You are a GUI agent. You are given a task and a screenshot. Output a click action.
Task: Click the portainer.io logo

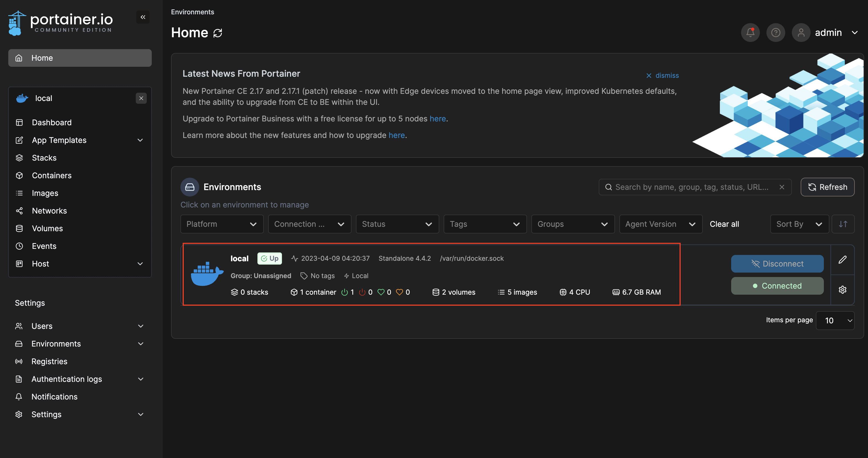(61, 23)
